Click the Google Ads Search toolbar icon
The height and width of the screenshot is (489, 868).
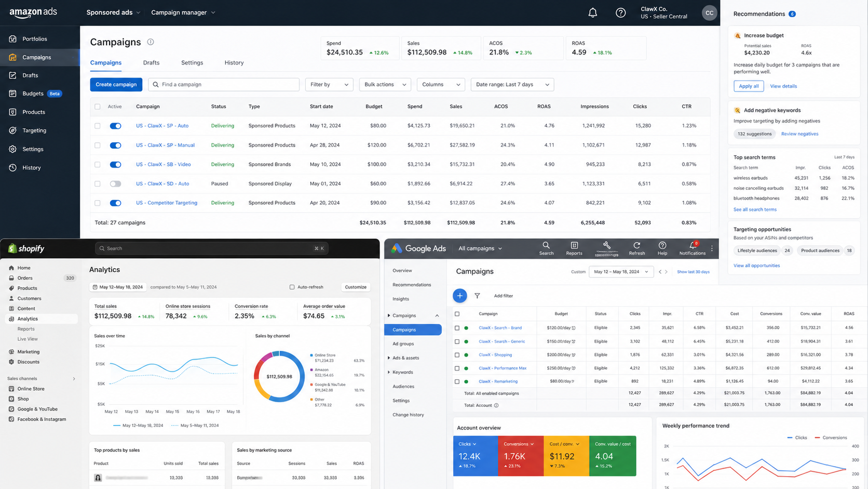[x=546, y=248]
